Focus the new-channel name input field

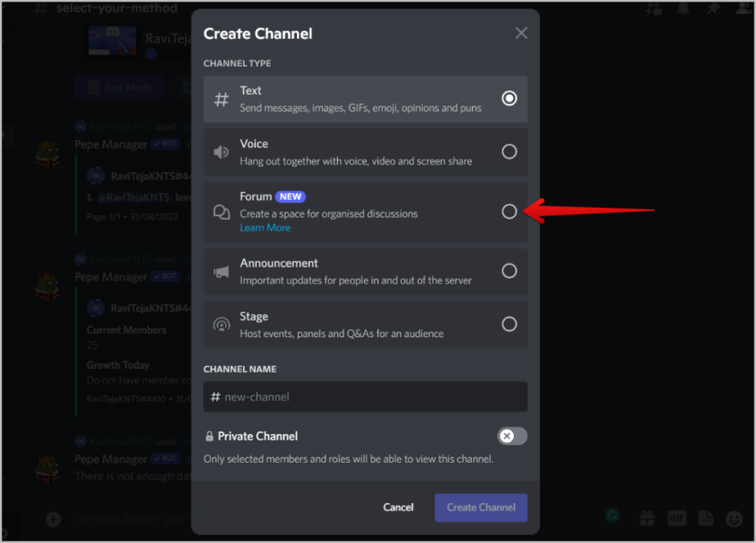(365, 397)
